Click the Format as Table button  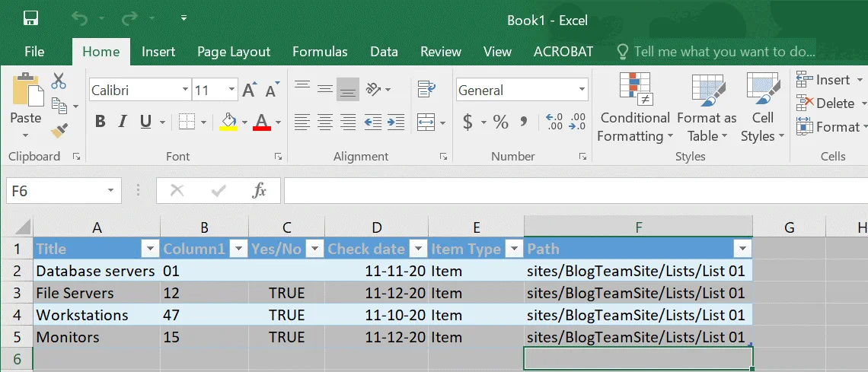pyautogui.click(x=707, y=108)
